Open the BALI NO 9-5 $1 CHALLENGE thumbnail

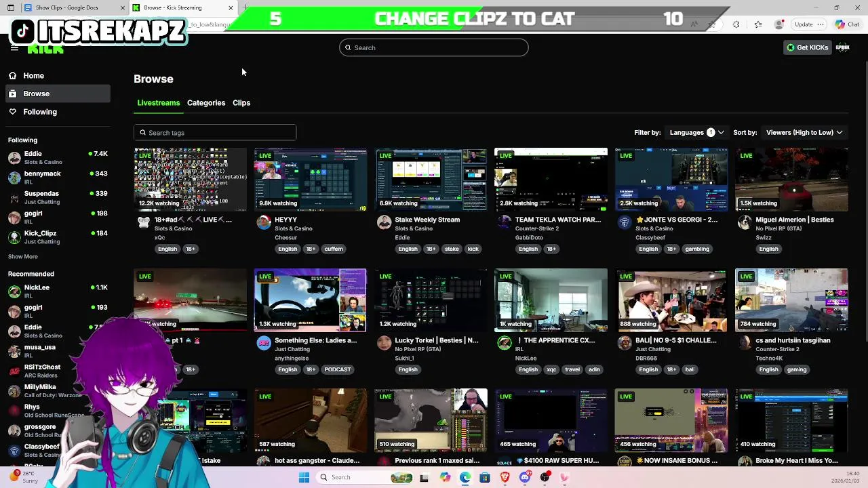[x=671, y=300]
